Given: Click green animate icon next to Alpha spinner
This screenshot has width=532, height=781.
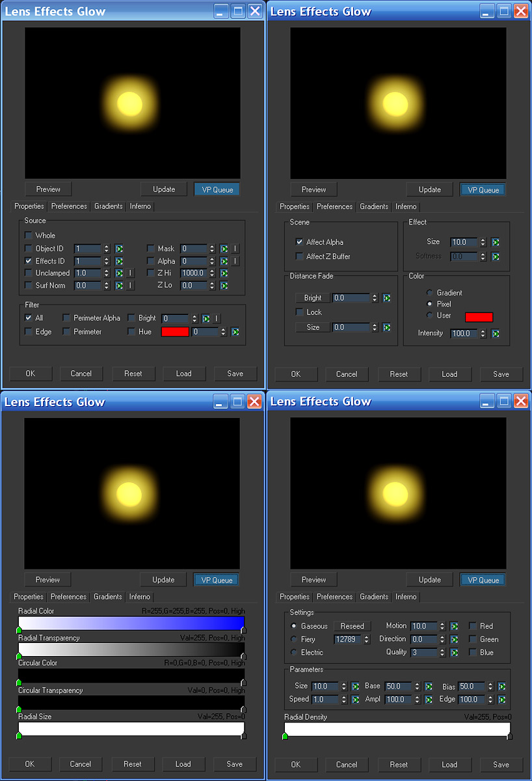Looking at the screenshot, I should pos(224,261).
